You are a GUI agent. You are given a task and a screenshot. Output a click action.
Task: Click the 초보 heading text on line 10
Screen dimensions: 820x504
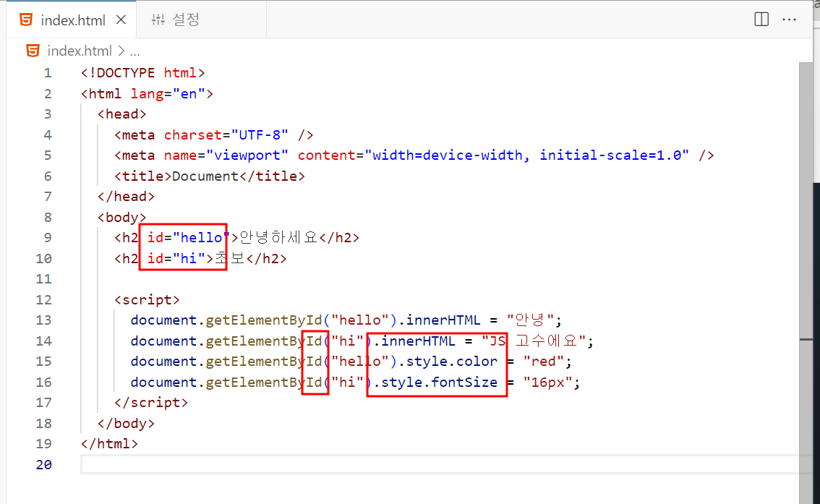(x=229, y=258)
